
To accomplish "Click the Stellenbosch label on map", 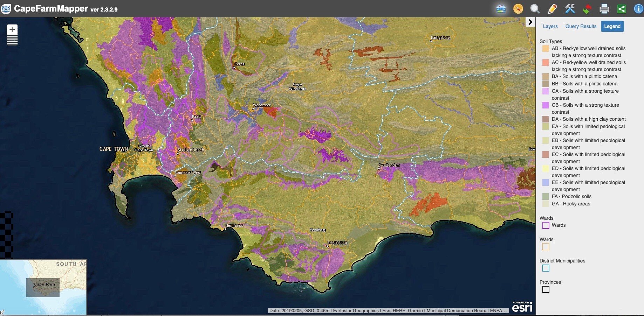I will click(191, 150).
